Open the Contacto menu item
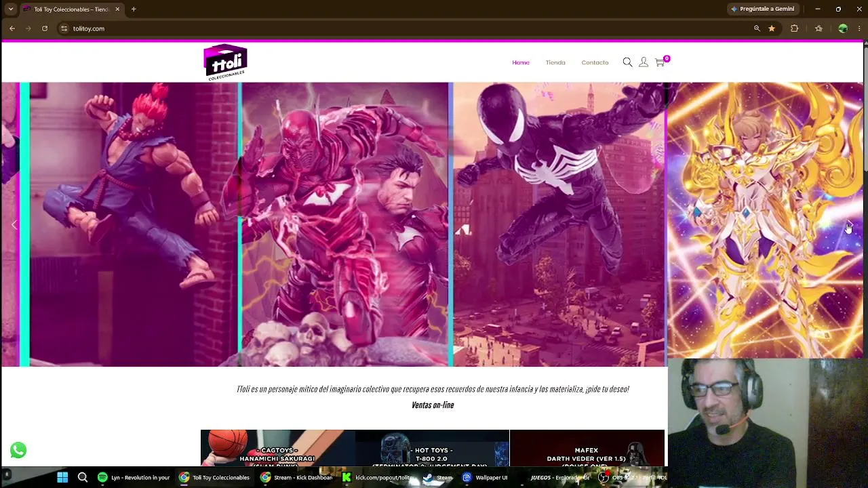 595,62
